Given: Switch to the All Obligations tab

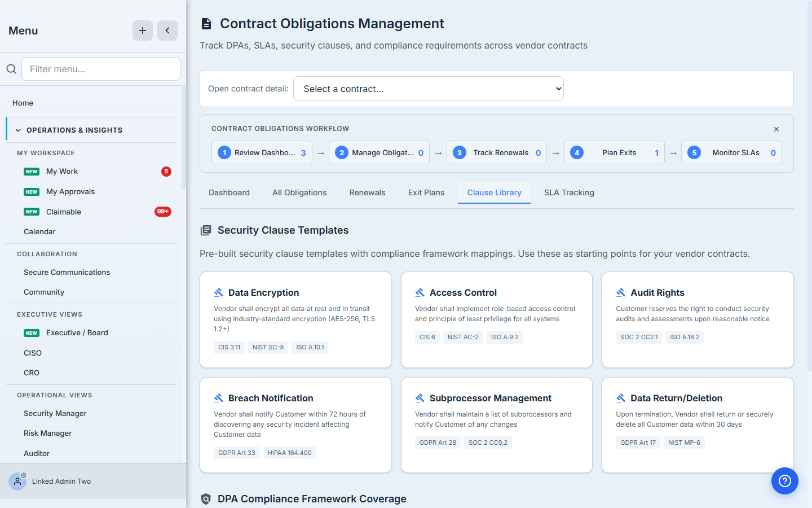Looking at the screenshot, I should tap(299, 192).
